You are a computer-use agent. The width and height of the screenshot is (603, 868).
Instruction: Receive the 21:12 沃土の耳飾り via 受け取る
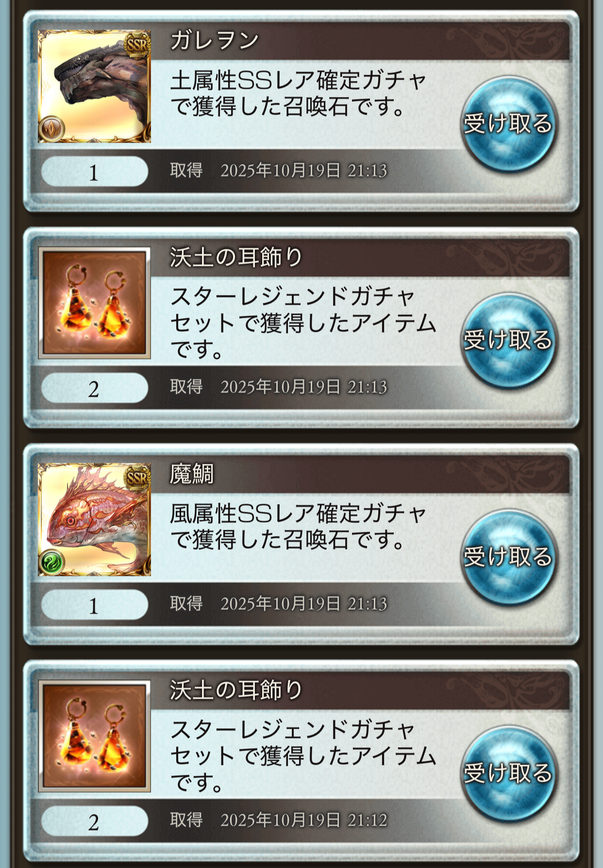coord(508,773)
